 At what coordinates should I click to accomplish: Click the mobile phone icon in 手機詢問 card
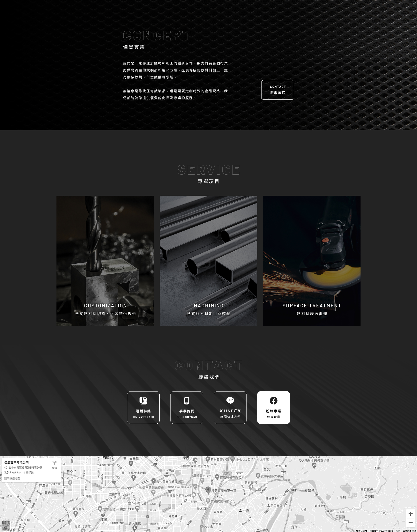pyautogui.click(x=187, y=400)
